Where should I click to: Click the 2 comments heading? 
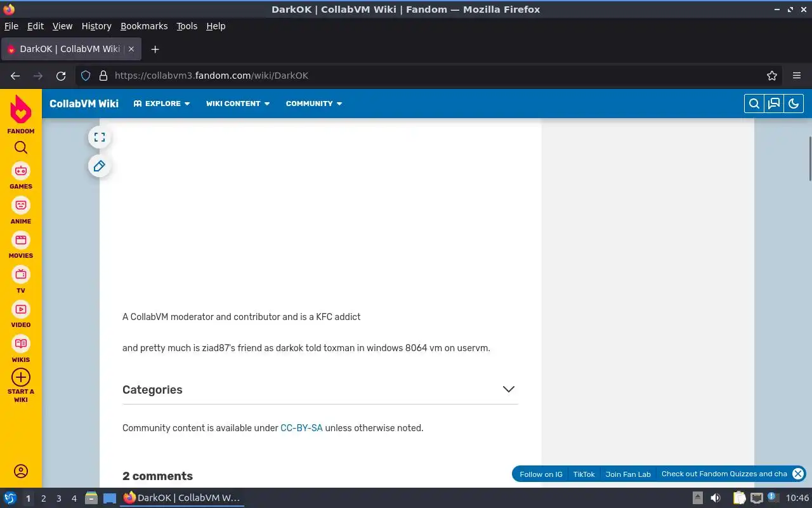click(x=157, y=476)
